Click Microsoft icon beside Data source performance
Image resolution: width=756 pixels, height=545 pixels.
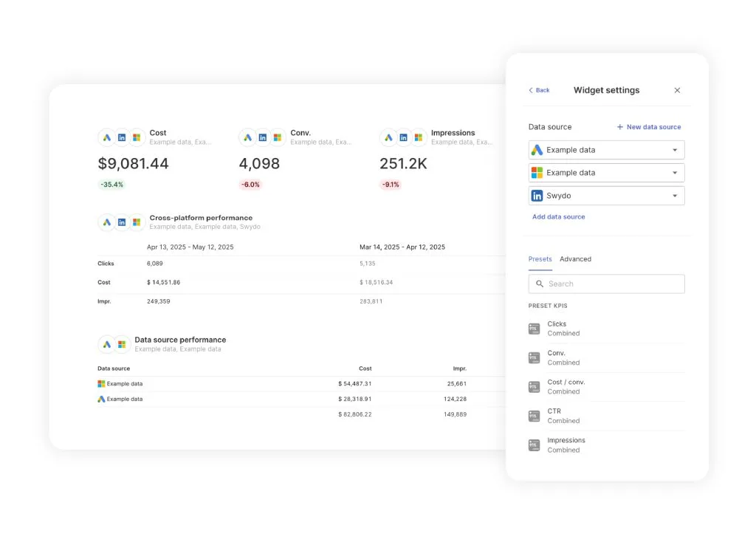click(x=122, y=344)
